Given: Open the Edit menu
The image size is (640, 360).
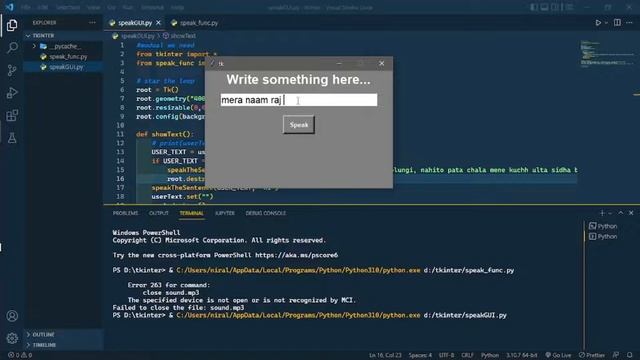Looking at the screenshot, I should pyautogui.click(x=42, y=7).
